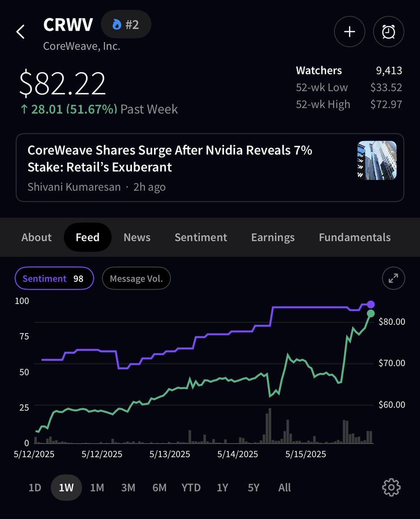Select the All time range
This screenshot has width=420, height=519.
(285, 487)
